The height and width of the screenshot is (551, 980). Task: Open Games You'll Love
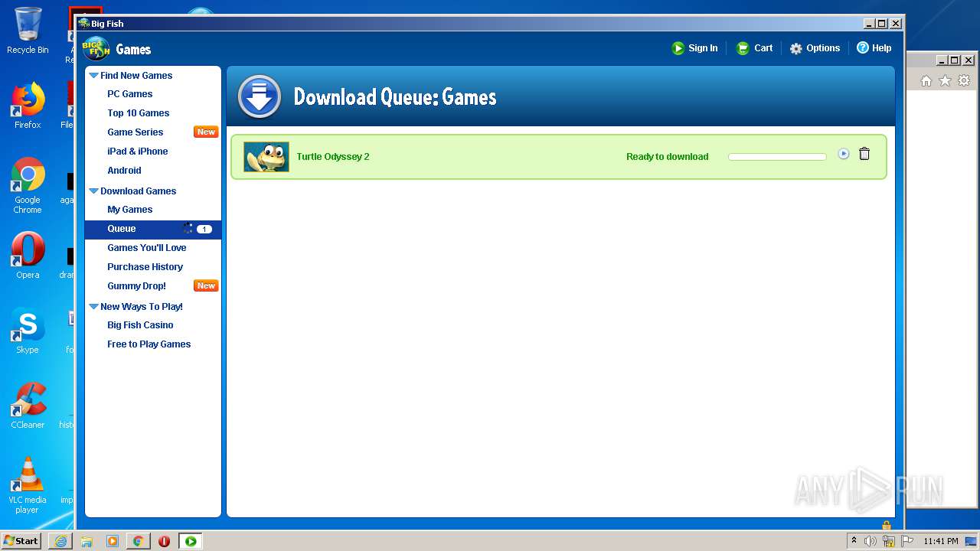click(x=147, y=248)
